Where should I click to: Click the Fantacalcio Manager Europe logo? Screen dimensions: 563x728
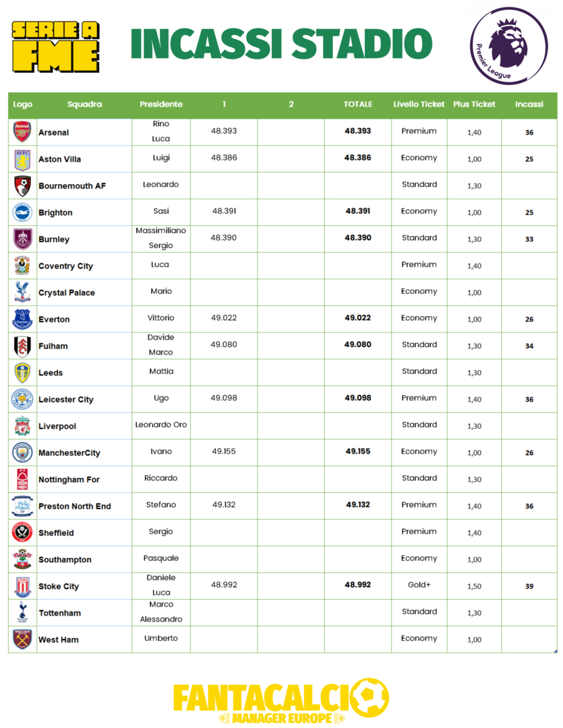point(281,701)
